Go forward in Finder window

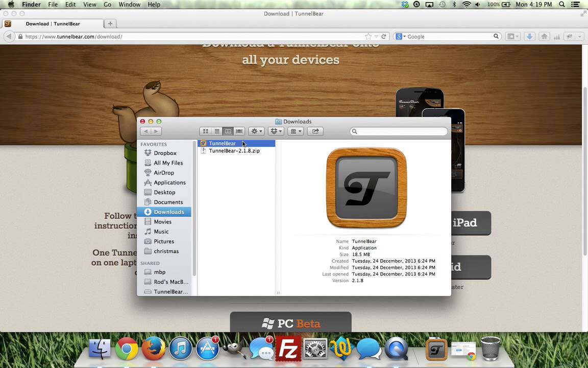156,131
